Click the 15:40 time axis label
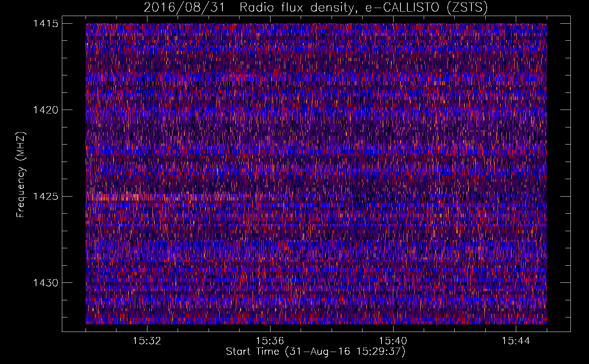589x364 pixels. [393, 341]
